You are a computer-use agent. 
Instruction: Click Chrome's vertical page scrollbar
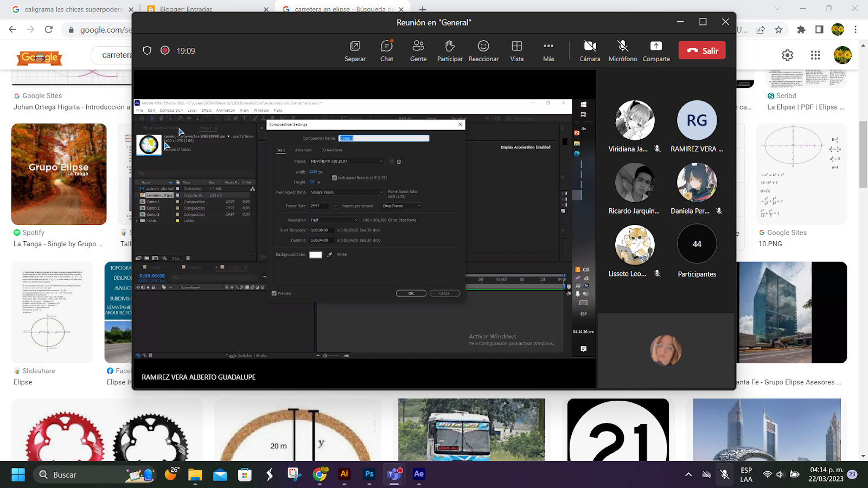pos(863,154)
